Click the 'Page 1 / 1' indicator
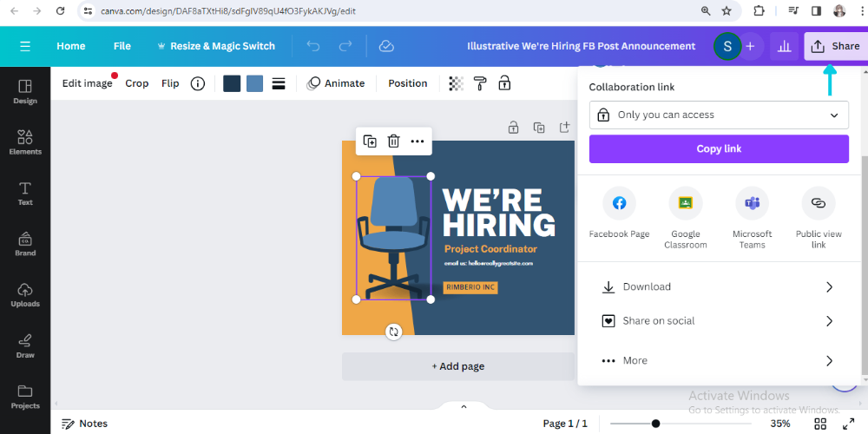The image size is (868, 434). click(565, 424)
